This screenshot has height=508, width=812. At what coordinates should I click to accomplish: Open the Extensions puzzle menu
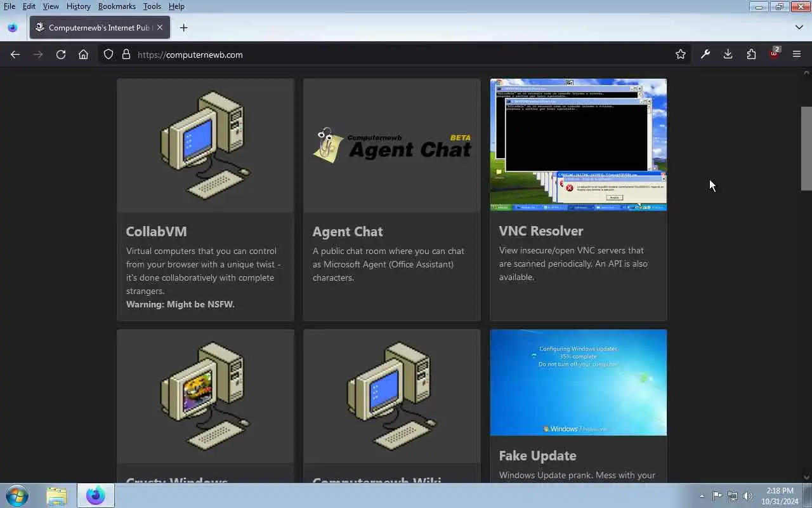(751, 55)
